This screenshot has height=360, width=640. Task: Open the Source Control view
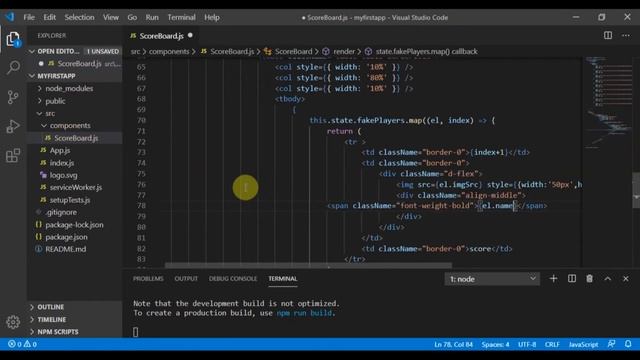13,97
